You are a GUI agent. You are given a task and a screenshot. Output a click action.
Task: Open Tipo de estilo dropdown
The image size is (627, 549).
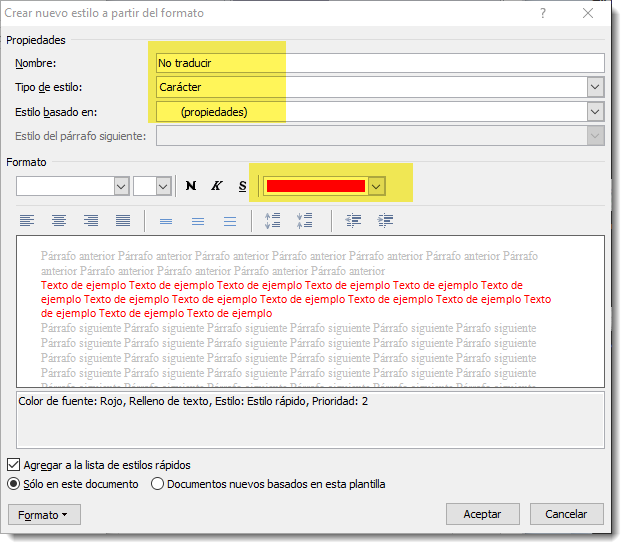pos(595,87)
